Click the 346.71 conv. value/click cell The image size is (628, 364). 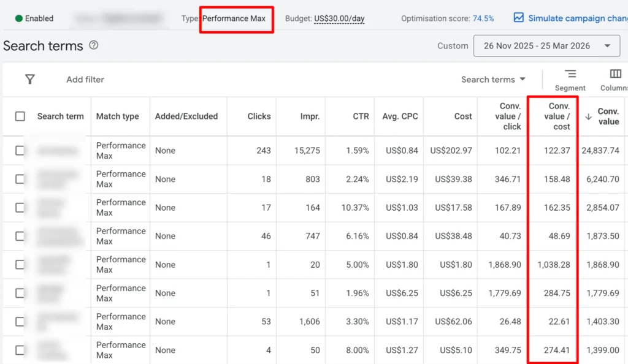point(508,179)
